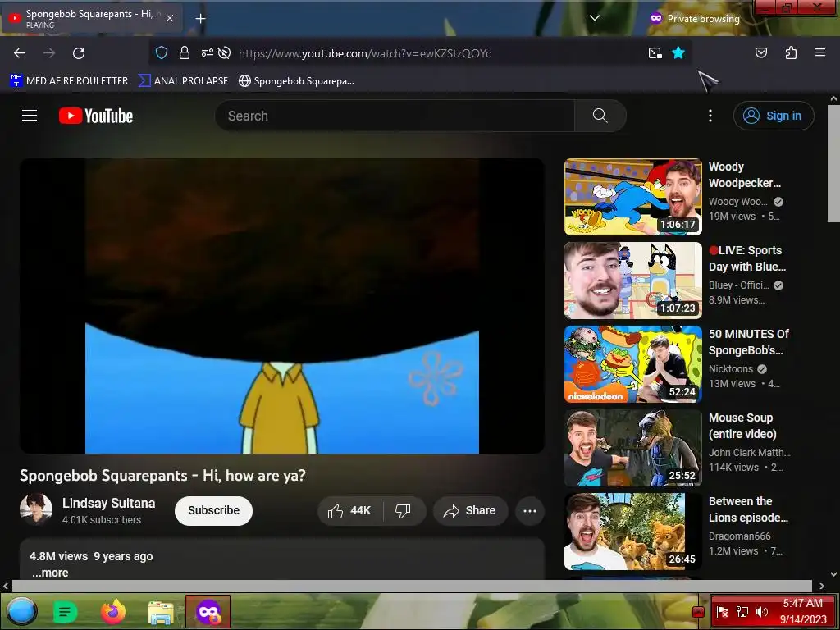Open the Spongebob Squarepa... bookmark

pyautogui.click(x=296, y=81)
